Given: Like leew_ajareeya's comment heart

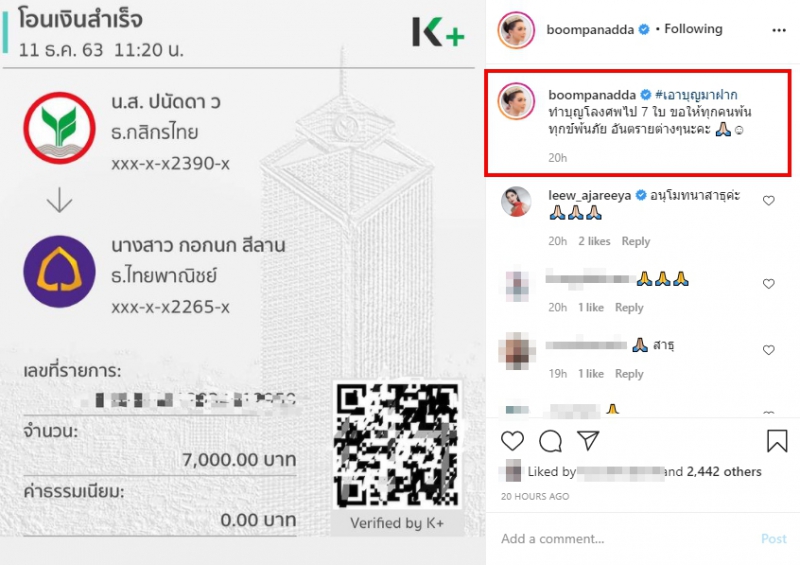Looking at the screenshot, I should 768,201.
